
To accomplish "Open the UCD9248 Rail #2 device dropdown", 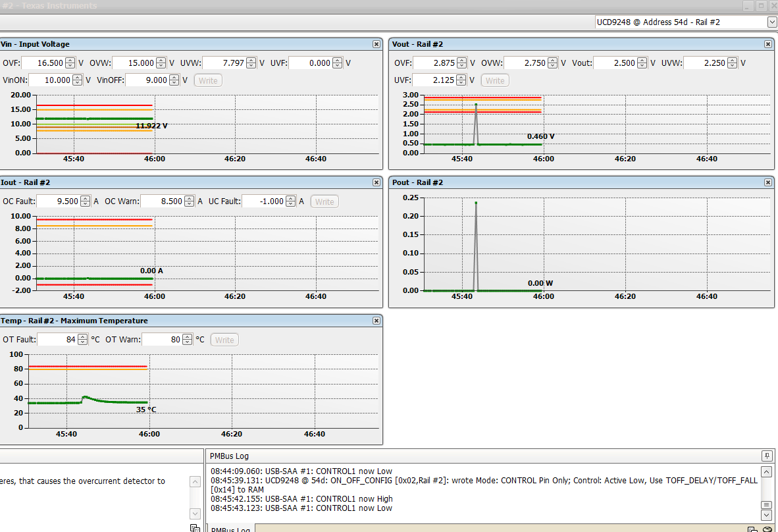I will (772, 22).
